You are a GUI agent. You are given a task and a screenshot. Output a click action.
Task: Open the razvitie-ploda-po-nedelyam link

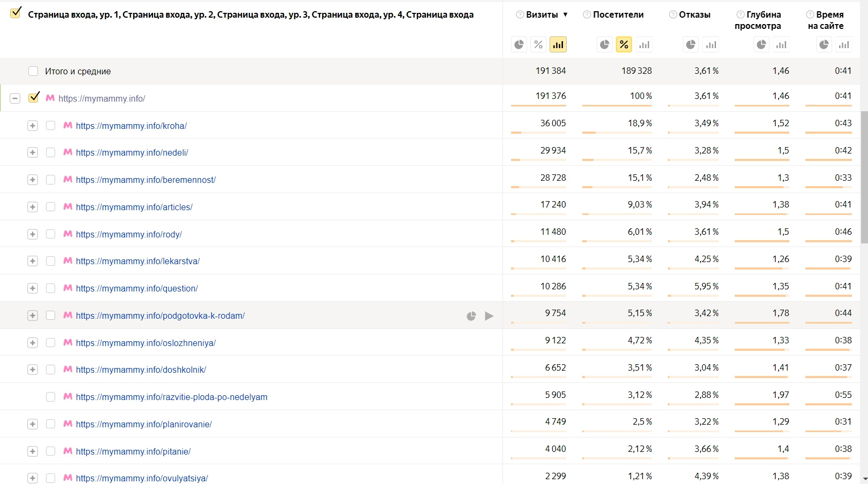coord(171,397)
